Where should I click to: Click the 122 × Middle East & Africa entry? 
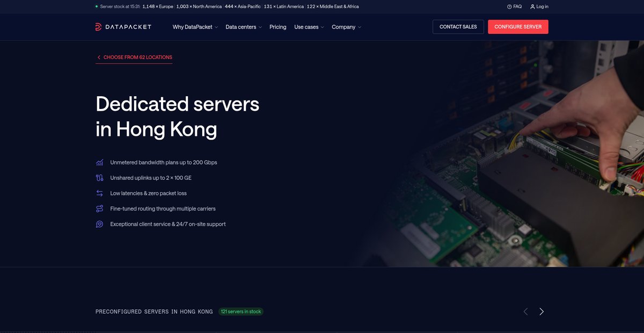(x=333, y=6)
